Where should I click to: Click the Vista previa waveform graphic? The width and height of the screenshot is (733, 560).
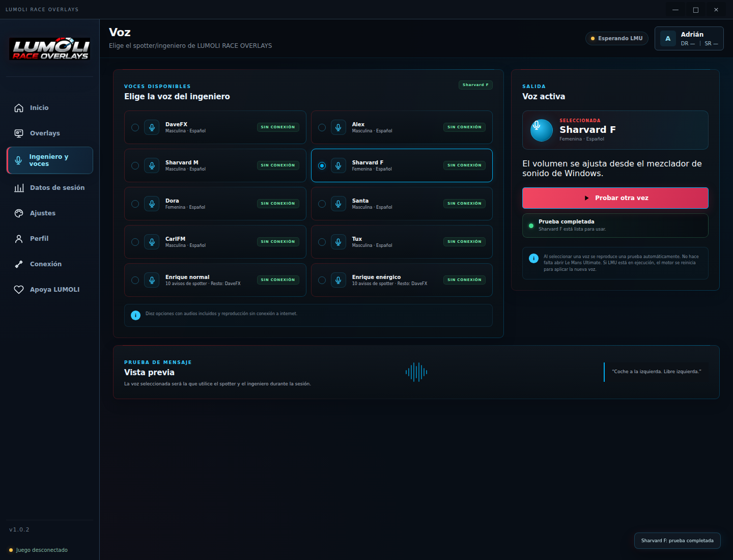(416, 372)
